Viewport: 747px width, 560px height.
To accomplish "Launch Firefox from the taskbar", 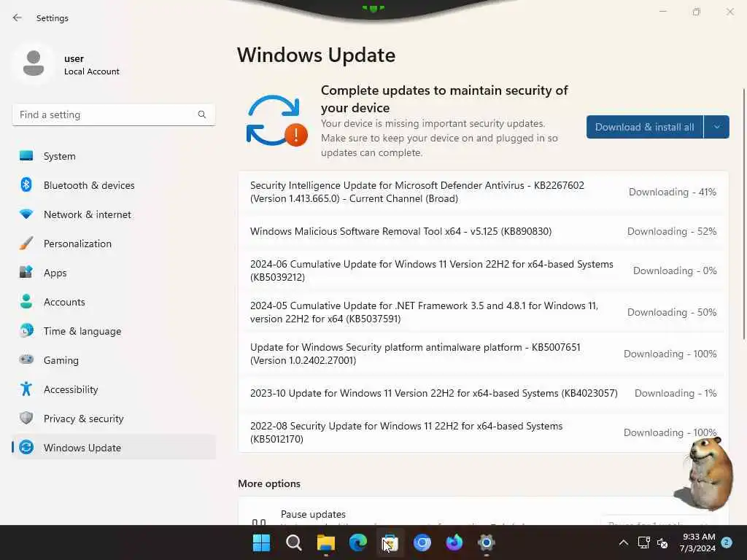I will pos(454,542).
